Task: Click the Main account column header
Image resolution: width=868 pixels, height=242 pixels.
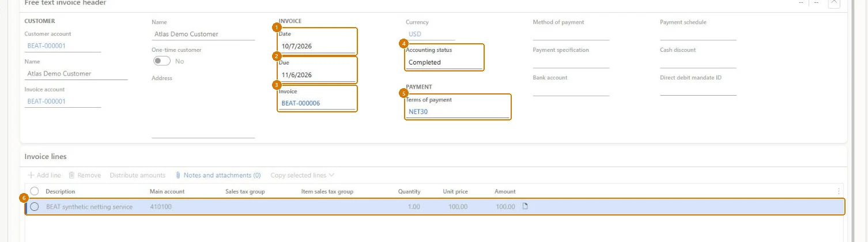Action: (167, 192)
